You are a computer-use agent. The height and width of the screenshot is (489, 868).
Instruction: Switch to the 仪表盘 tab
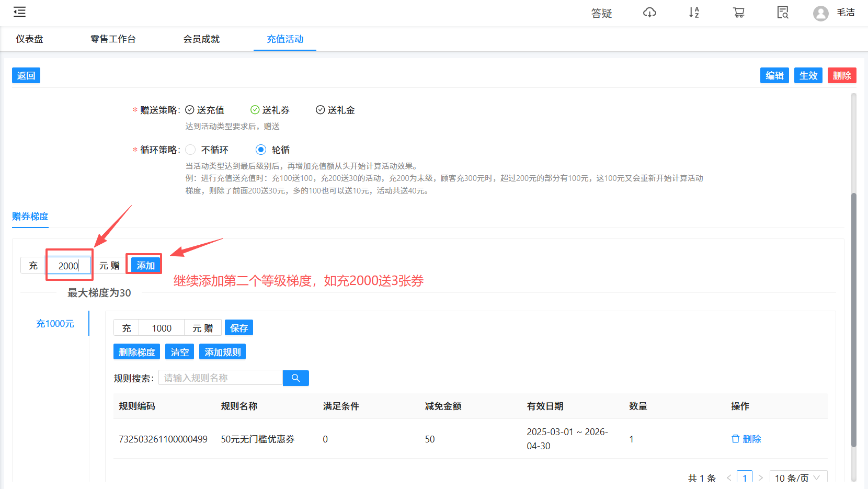pyautogui.click(x=28, y=39)
